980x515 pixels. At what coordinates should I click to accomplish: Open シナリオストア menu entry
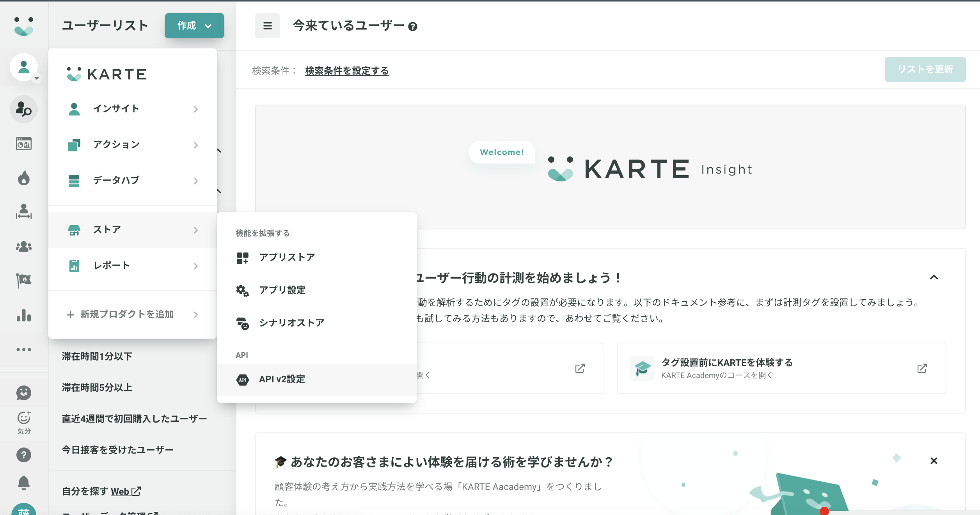[291, 323]
